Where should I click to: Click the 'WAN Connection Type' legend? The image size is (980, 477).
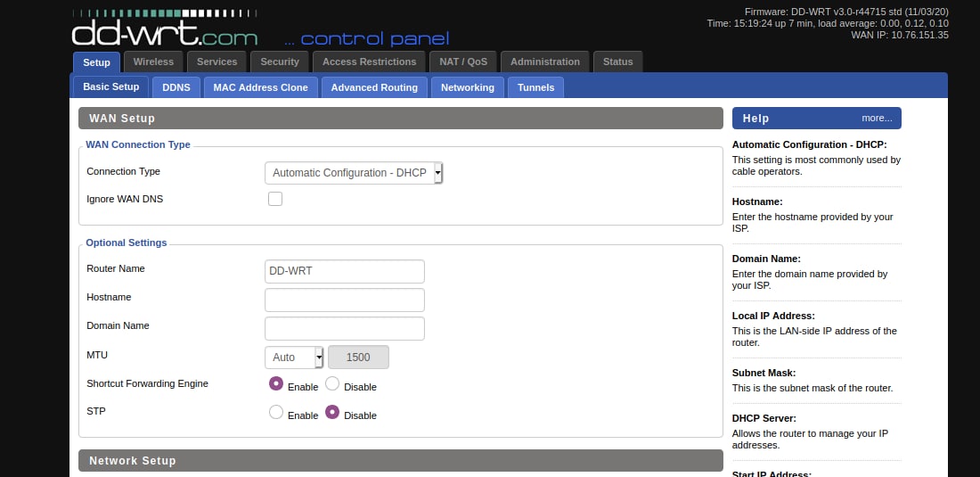click(x=138, y=144)
